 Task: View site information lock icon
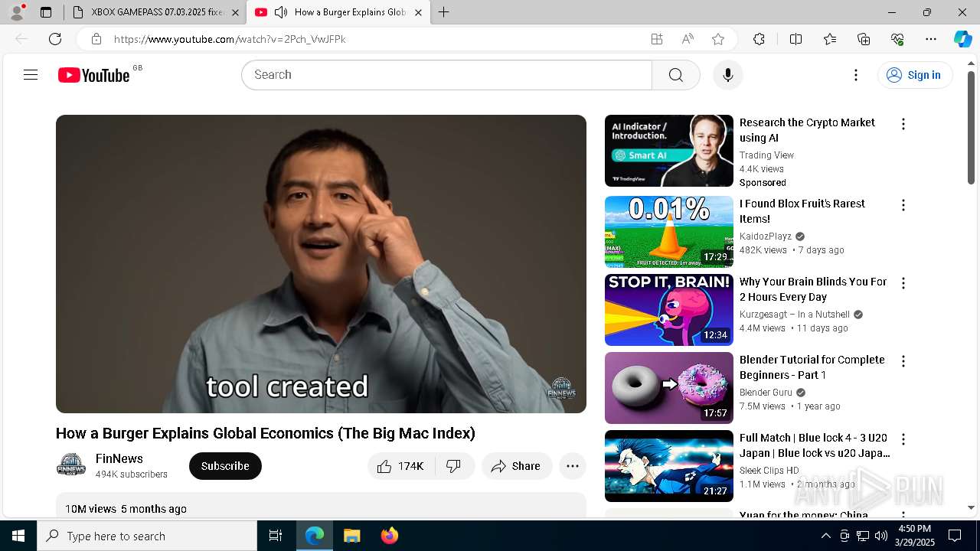(x=96, y=39)
